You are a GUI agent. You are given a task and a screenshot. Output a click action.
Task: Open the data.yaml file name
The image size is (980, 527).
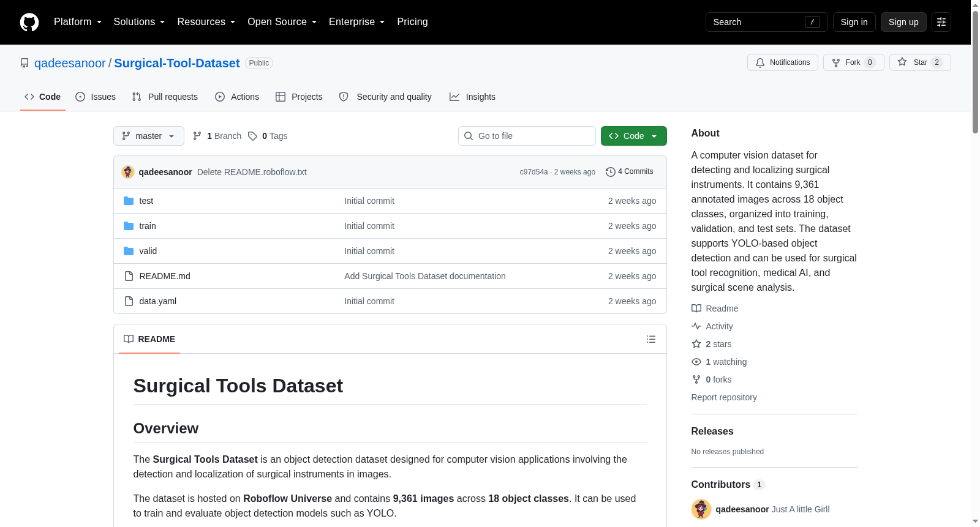coord(158,301)
